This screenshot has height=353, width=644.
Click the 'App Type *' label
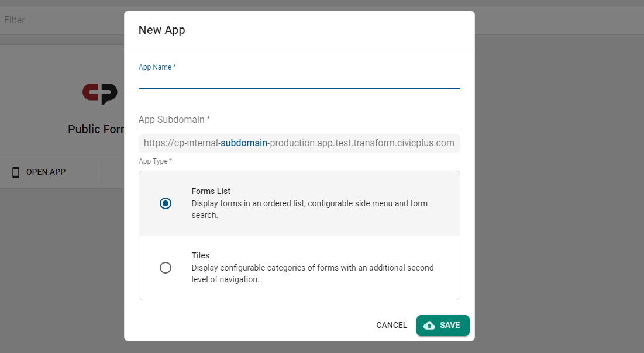pos(155,161)
